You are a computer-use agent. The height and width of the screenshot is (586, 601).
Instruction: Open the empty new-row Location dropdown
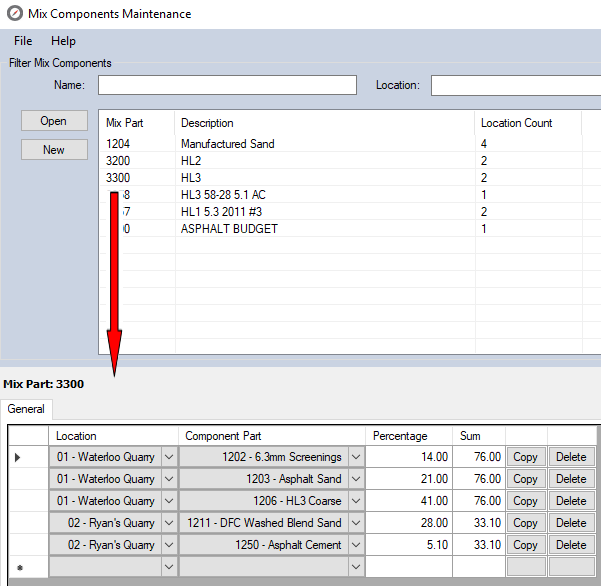click(x=169, y=566)
